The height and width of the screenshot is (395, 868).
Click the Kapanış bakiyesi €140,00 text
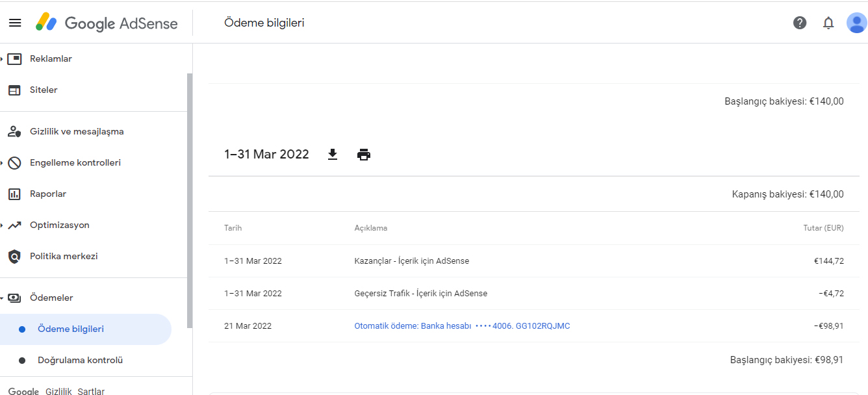coord(788,194)
